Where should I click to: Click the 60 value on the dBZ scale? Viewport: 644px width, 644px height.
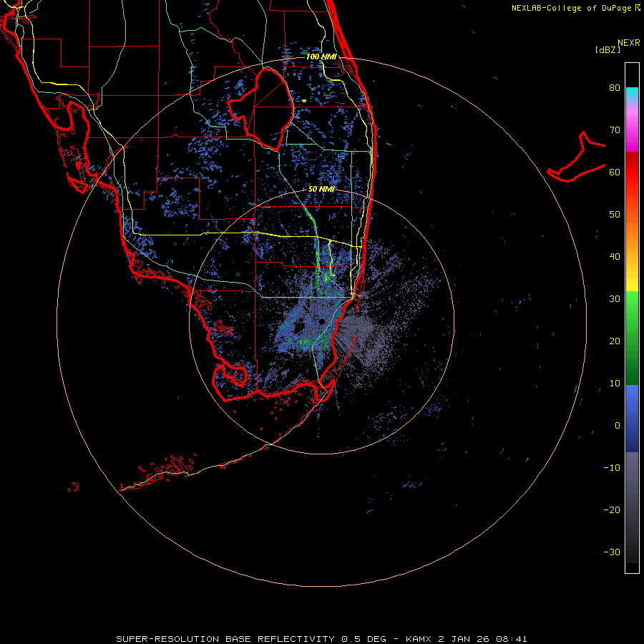(x=615, y=172)
